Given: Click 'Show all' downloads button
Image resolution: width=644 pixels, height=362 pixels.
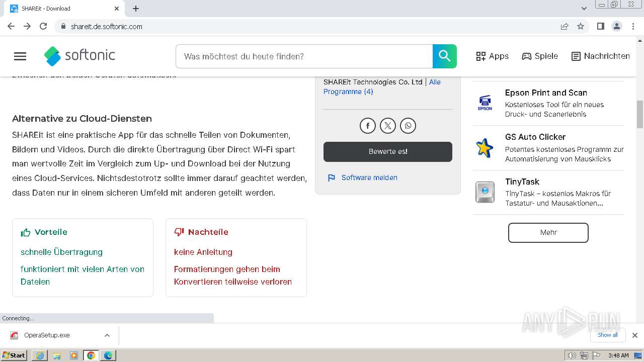Looking at the screenshot, I should tap(608, 335).
